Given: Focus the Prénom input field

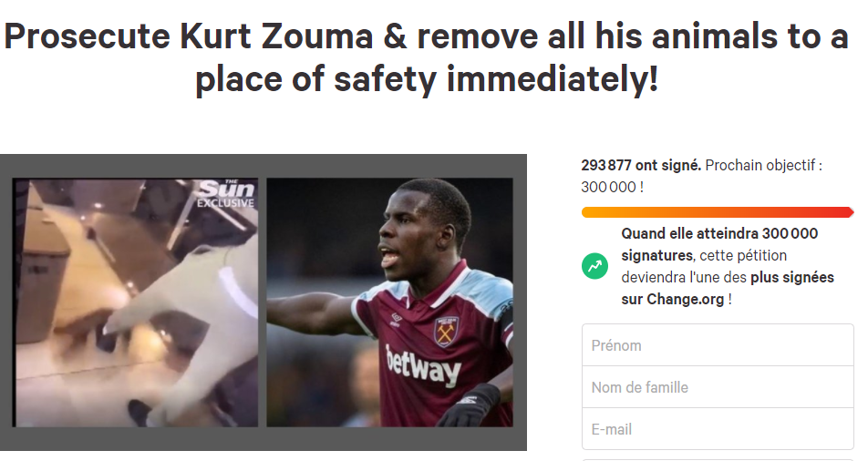Looking at the screenshot, I should (x=718, y=345).
